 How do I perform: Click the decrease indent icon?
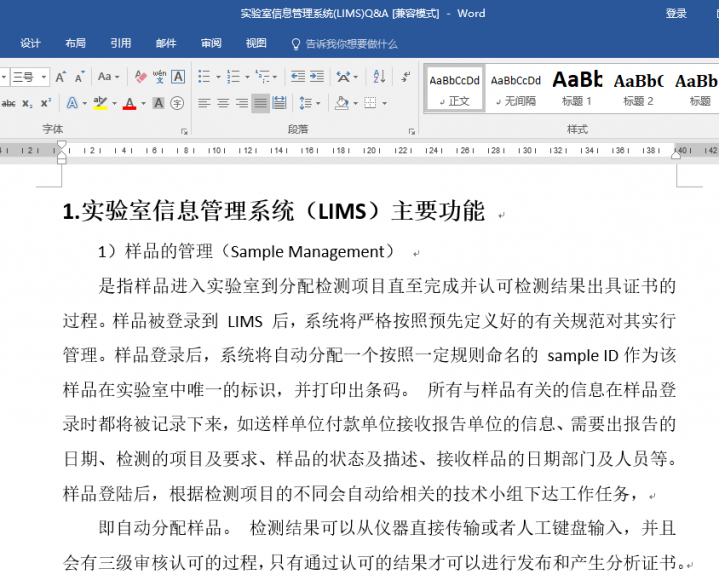coord(298,77)
